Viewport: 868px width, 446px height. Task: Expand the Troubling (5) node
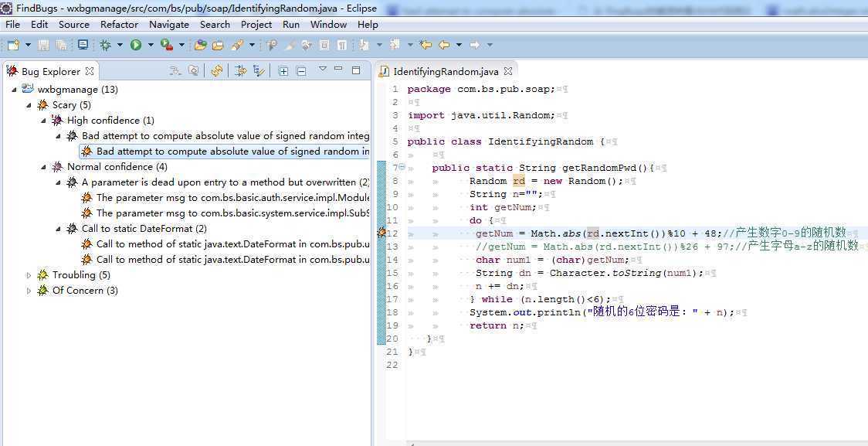coord(29,275)
